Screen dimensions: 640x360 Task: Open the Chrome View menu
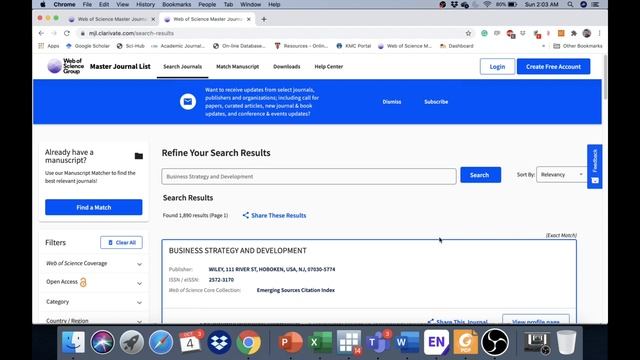coord(122,4)
